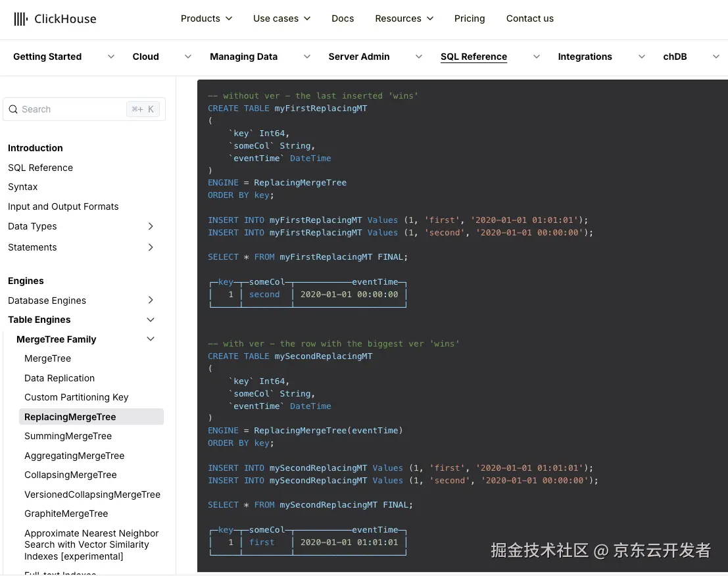The width and height of the screenshot is (728, 576).
Task: Focus the sidebar Search field
Action: click(84, 109)
